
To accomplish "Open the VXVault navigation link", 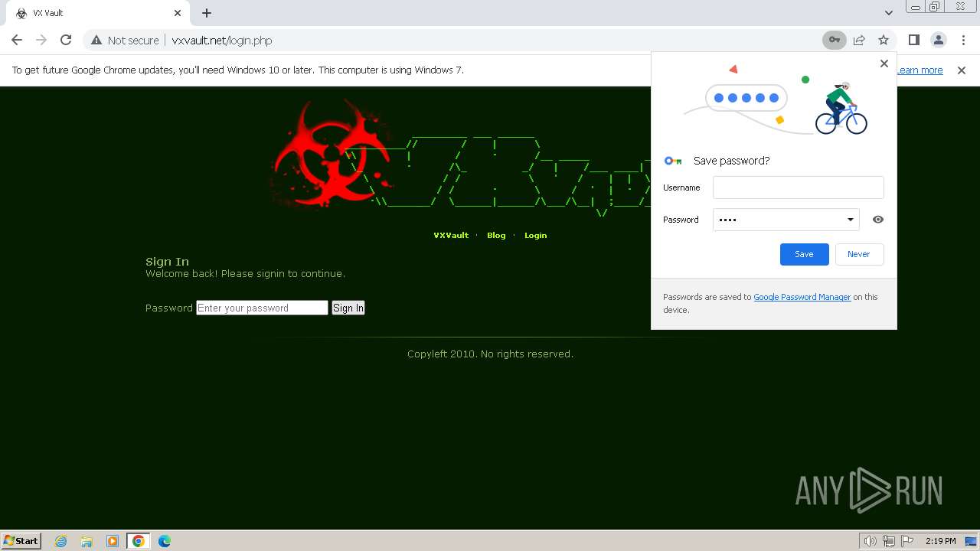I will [x=451, y=235].
